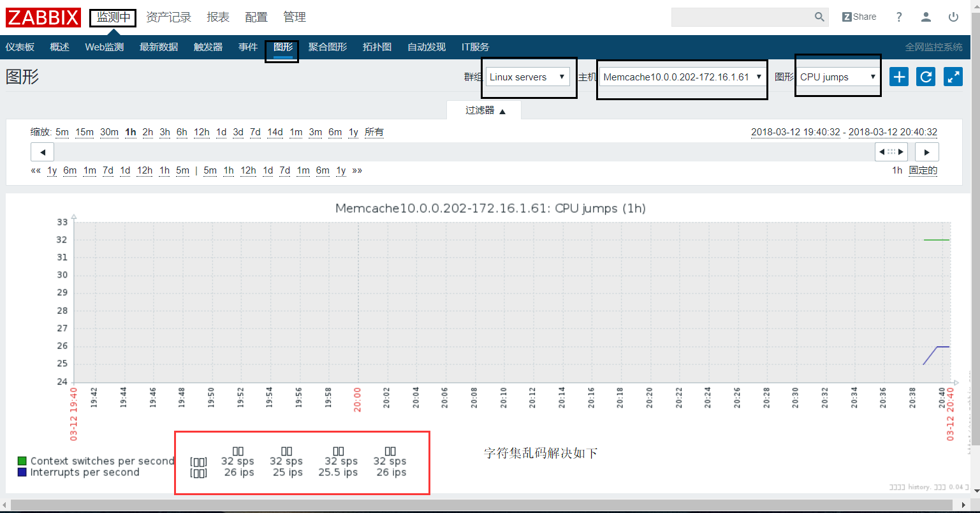Click the blue Interrupts per second legend swatch
980x513 pixels.
pyautogui.click(x=22, y=472)
